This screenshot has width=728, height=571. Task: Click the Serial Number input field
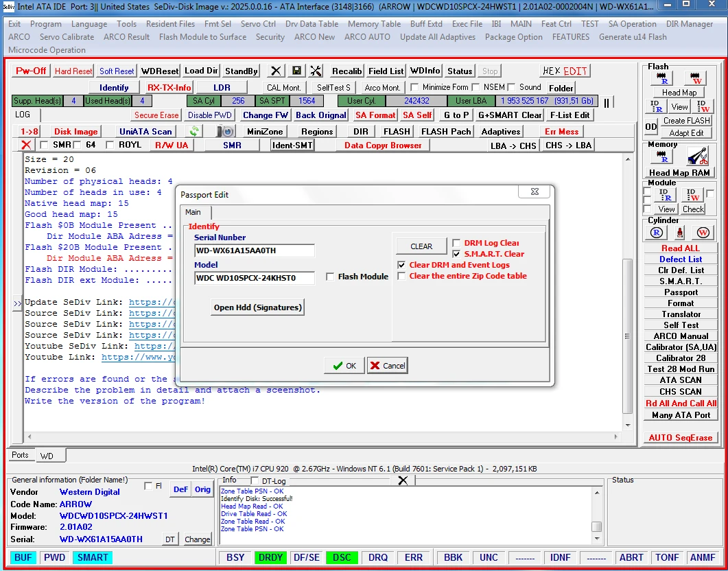(255, 250)
